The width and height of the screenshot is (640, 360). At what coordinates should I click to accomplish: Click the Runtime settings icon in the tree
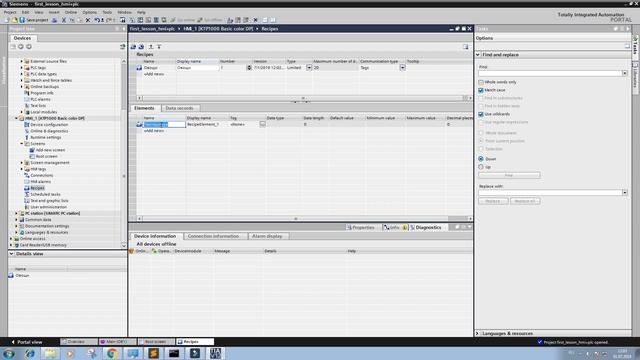click(x=27, y=137)
